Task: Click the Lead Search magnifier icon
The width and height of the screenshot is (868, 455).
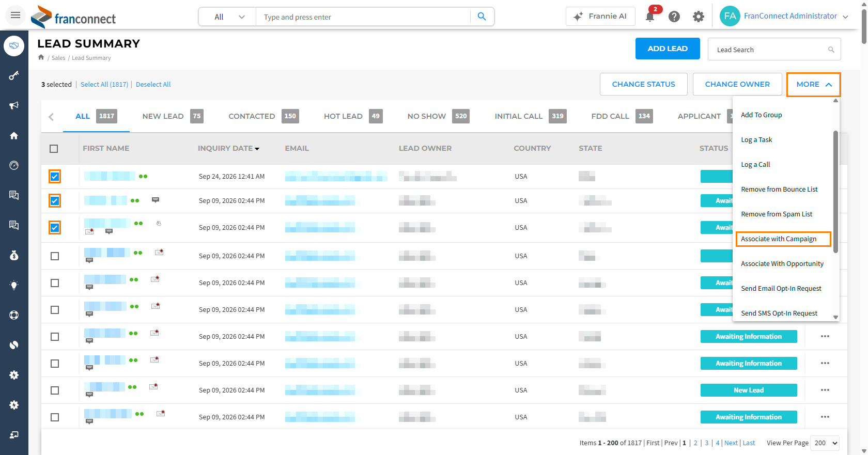Action: click(x=831, y=50)
